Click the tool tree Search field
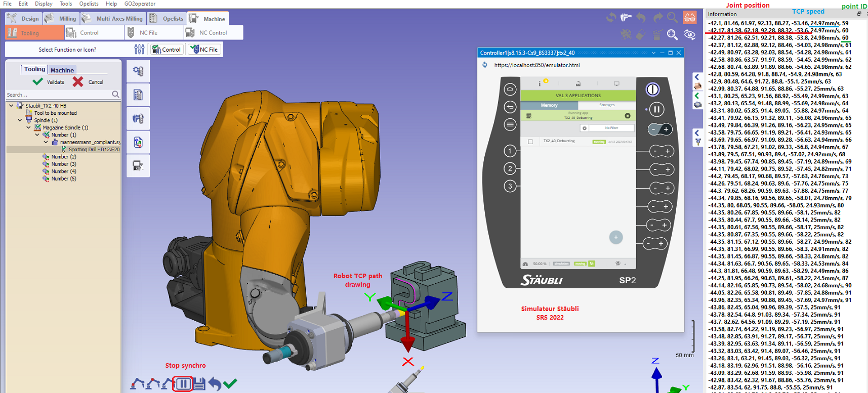This screenshot has height=393, width=868. (58, 95)
